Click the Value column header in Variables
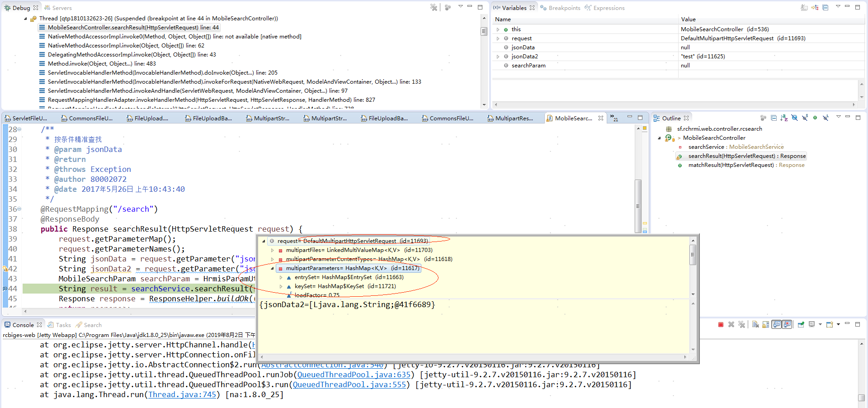The image size is (868, 408). pos(771,19)
